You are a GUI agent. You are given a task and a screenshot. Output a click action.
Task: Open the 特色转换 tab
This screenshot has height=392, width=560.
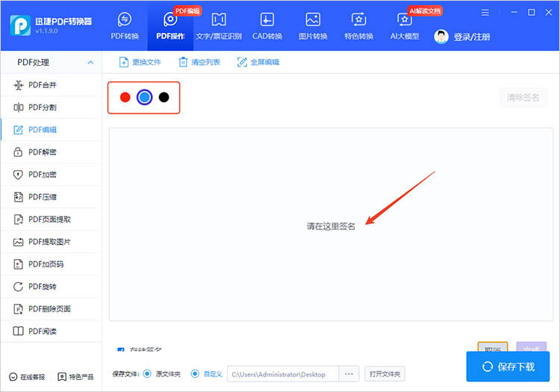(x=358, y=26)
